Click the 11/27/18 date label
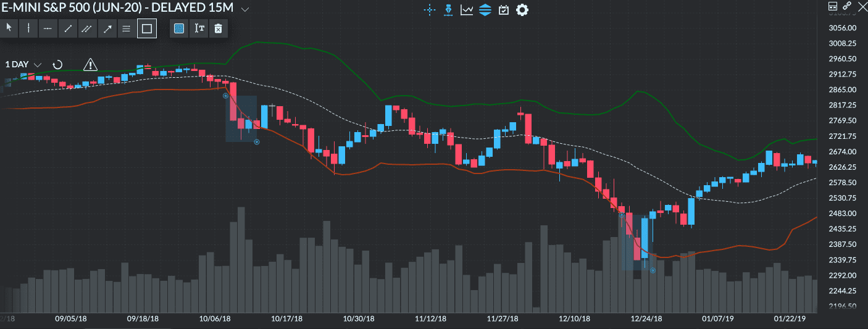868x329 pixels. tap(503, 319)
